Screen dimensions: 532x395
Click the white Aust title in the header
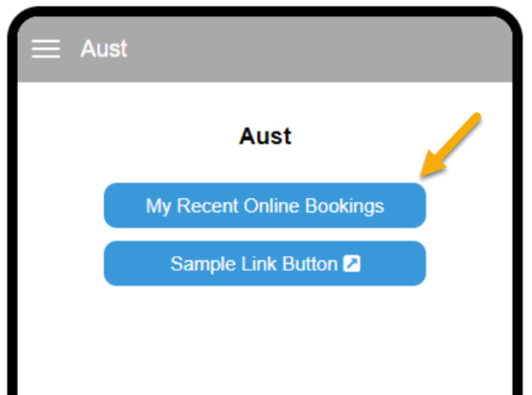[104, 49]
